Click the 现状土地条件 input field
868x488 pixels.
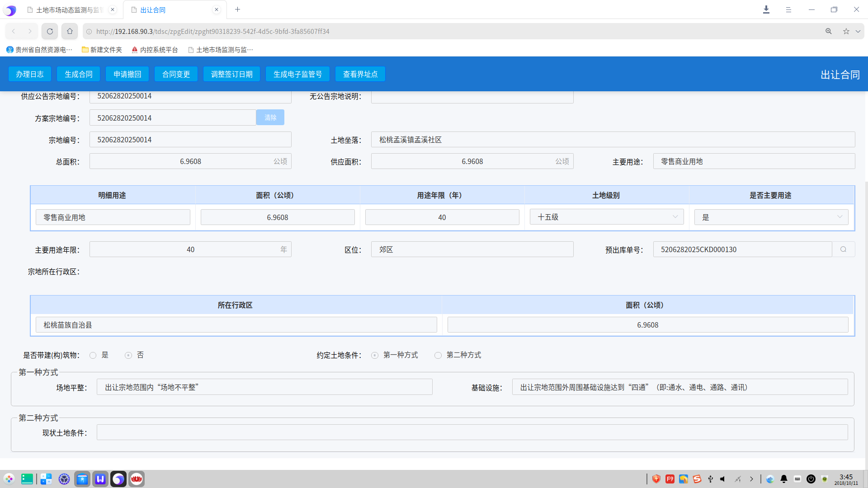(x=472, y=432)
